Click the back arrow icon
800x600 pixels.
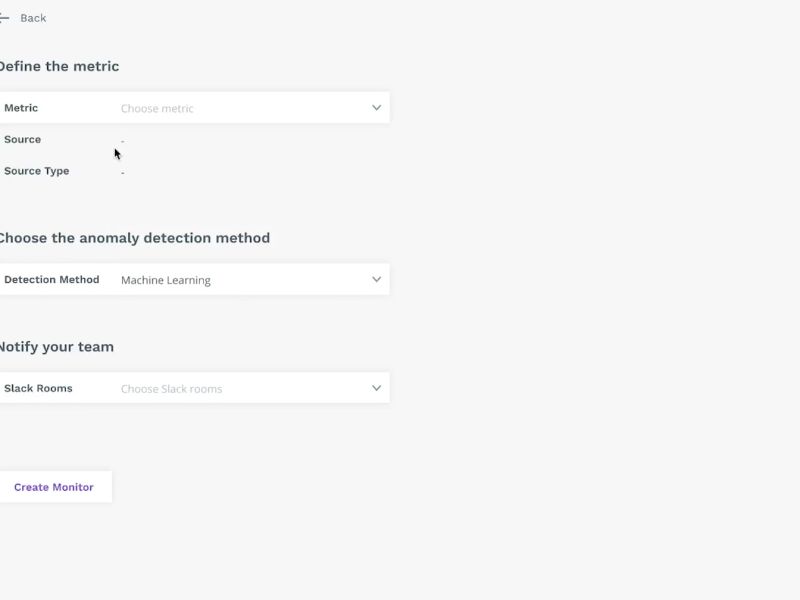click(x=4, y=18)
